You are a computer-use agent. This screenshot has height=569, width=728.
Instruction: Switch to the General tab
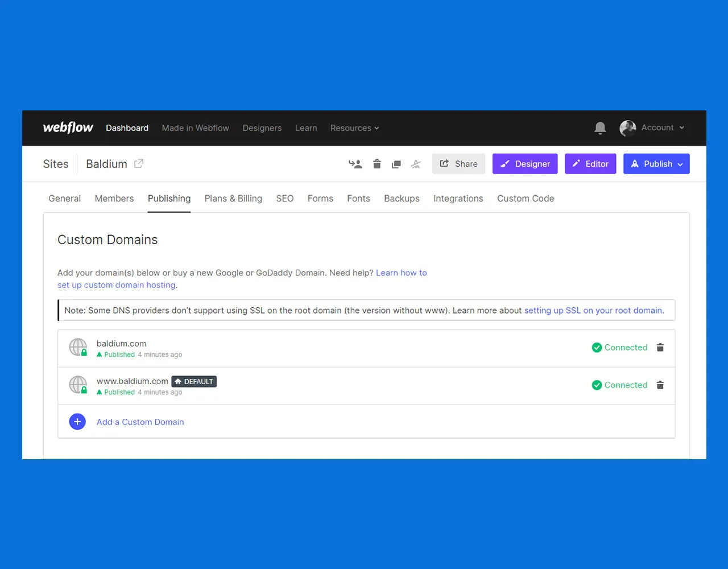point(64,198)
